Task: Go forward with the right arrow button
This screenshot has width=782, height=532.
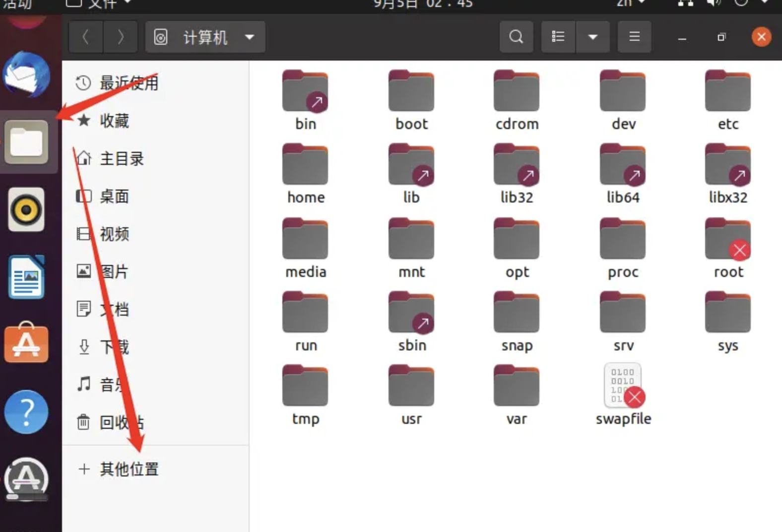Action: tap(121, 37)
